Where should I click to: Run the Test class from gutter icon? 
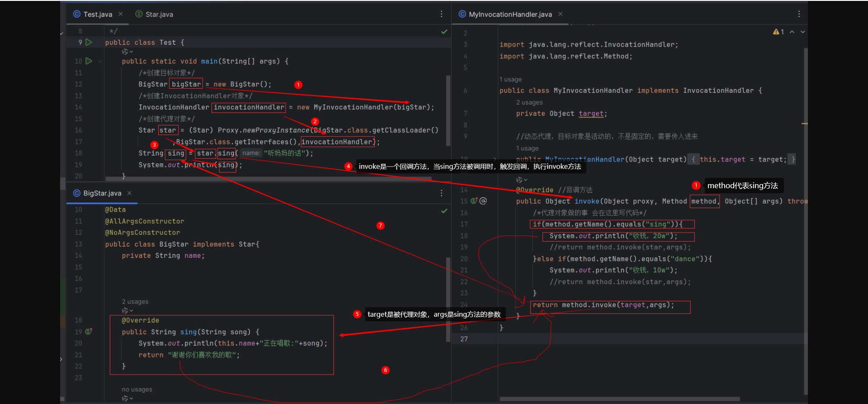pos(89,42)
